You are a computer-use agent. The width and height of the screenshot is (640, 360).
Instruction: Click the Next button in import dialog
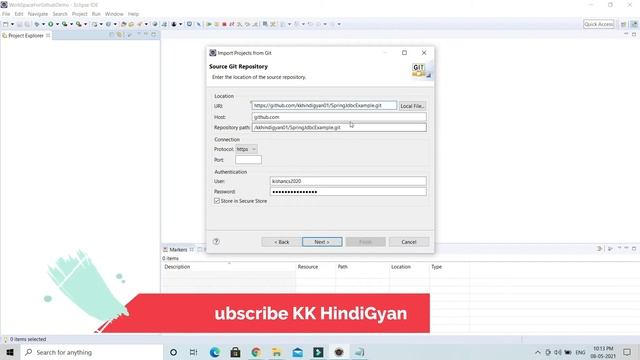(x=322, y=242)
